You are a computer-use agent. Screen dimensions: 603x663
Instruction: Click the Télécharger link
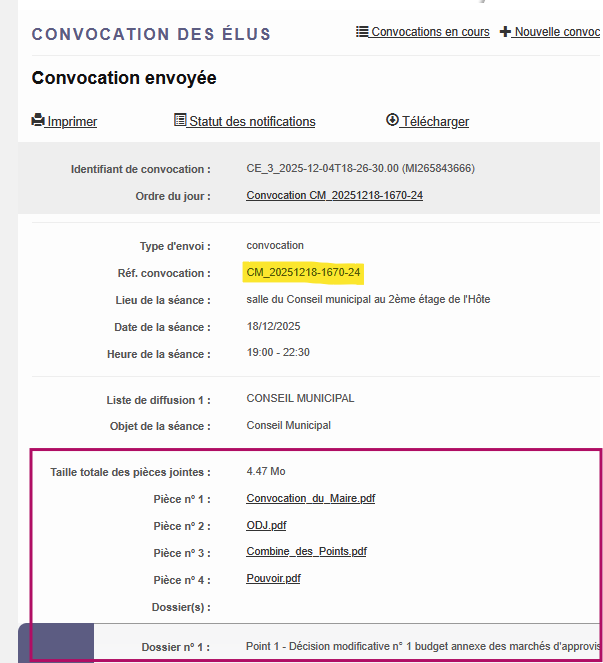pyautogui.click(x=428, y=121)
